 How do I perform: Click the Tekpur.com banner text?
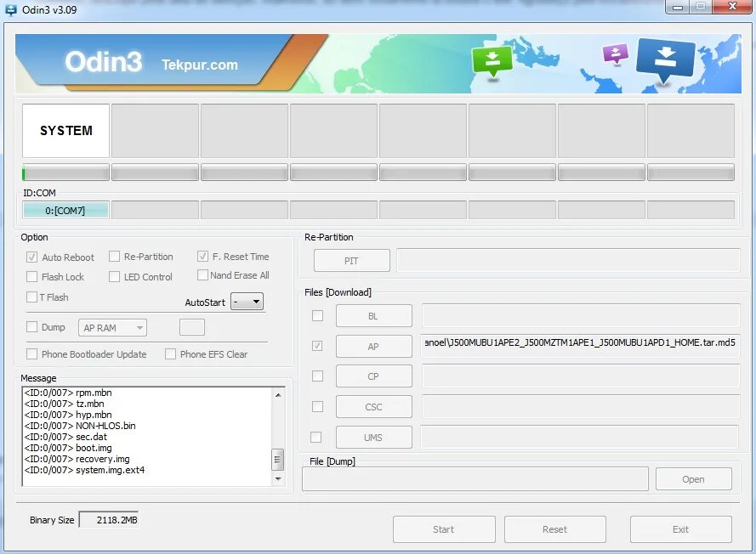coord(200,65)
